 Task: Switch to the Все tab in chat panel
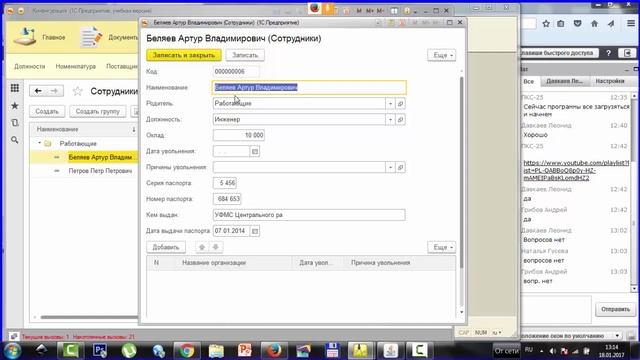click(529, 81)
